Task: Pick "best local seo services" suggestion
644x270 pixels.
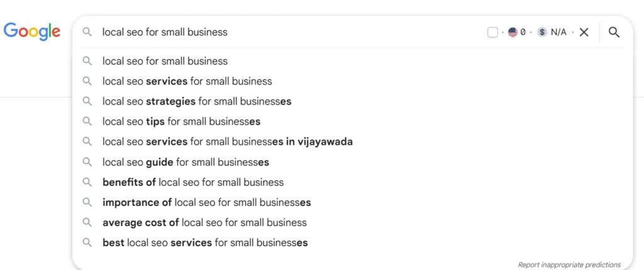Action: [x=204, y=242]
